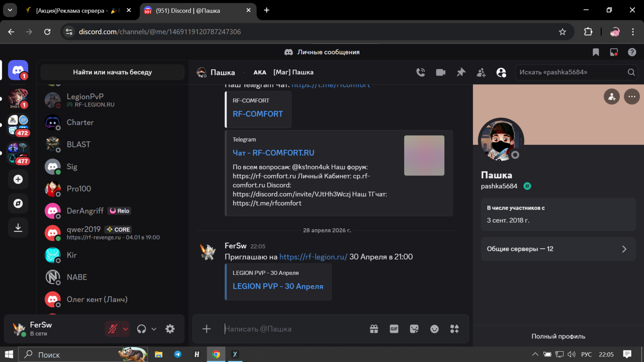Expand Общие серверы — 12 section
This screenshot has width=644, height=362.
(x=558, y=249)
